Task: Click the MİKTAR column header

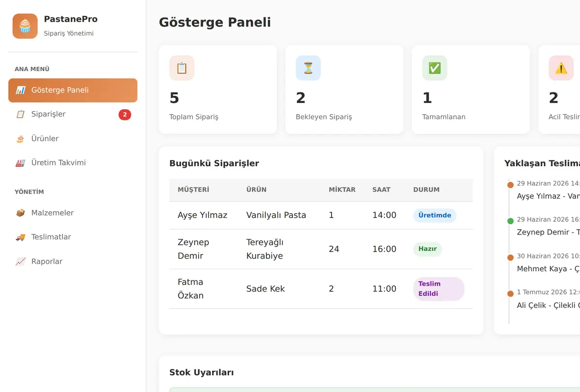Action: (x=342, y=190)
